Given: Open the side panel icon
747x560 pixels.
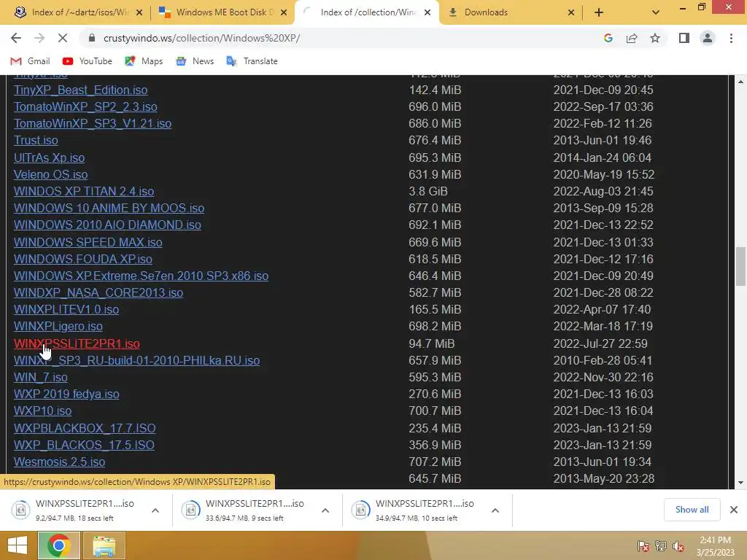Looking at the screenshot, I should point(684,38).
